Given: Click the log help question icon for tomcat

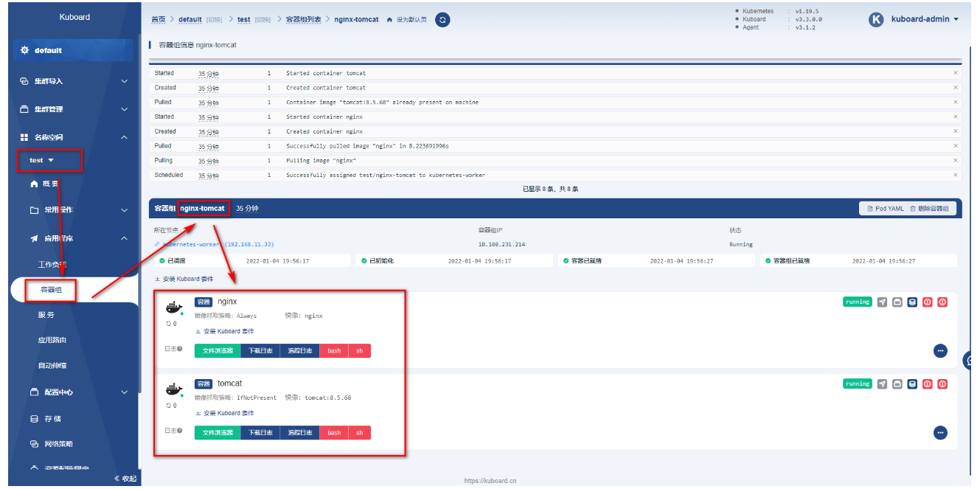Looking at the screenshot, I should [179, 431].
